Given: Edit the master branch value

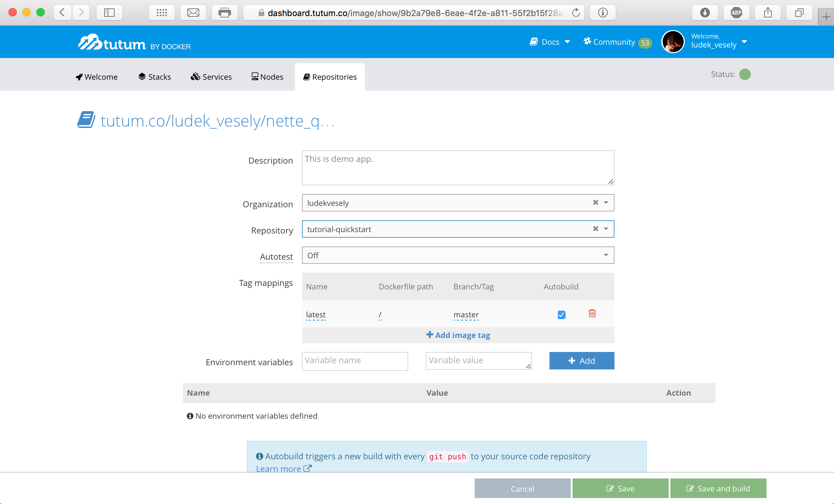Looking at the screenshot, I should [466, 315].
